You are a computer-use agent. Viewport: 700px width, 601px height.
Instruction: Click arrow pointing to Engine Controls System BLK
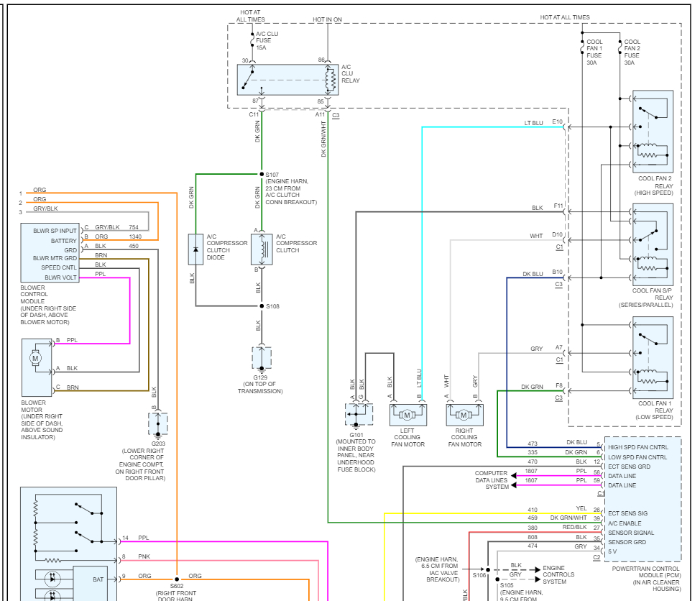pos(538,570)
